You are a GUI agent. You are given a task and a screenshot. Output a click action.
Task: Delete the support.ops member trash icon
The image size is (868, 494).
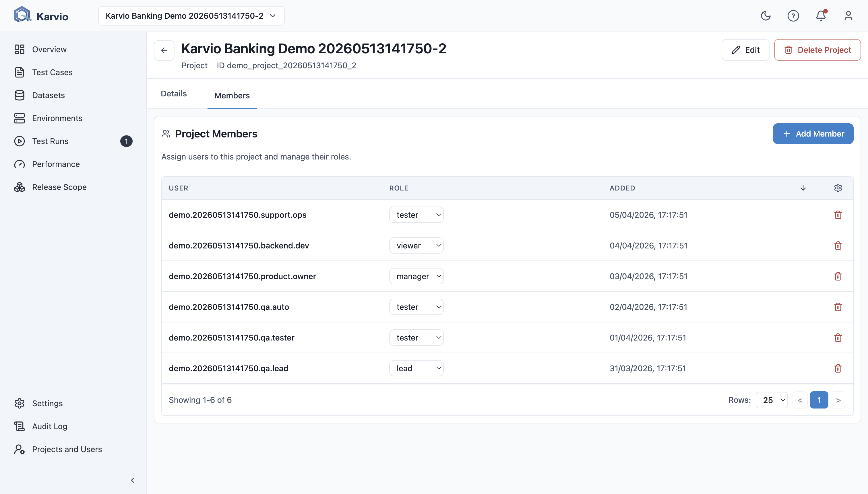(x=838, y=215)
